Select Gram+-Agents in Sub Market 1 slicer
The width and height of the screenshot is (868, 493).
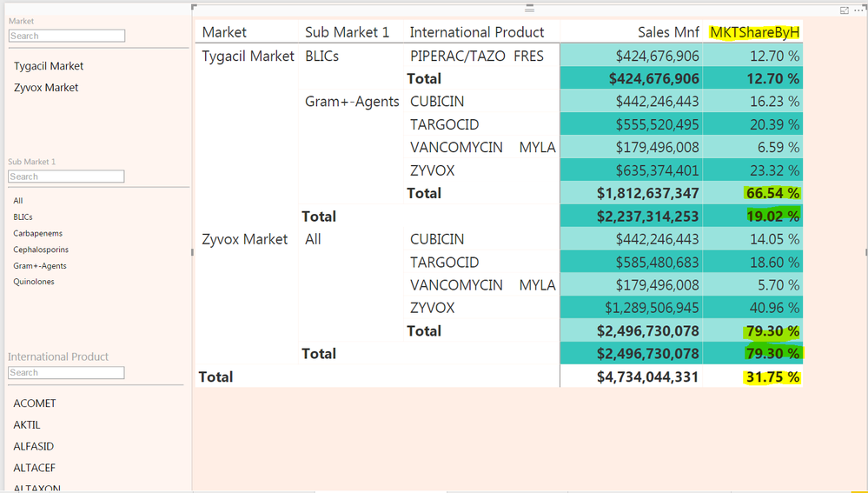(x=40, y=266)
